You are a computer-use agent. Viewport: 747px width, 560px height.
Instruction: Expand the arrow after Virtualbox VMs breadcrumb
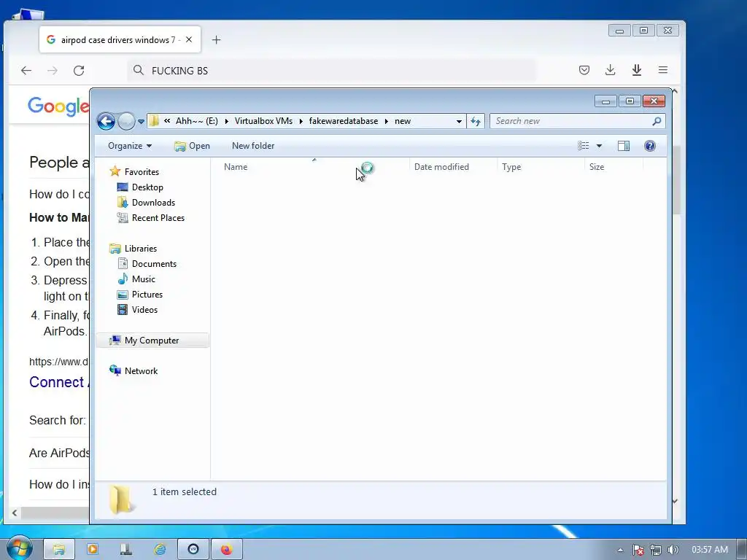pos(301,121)
